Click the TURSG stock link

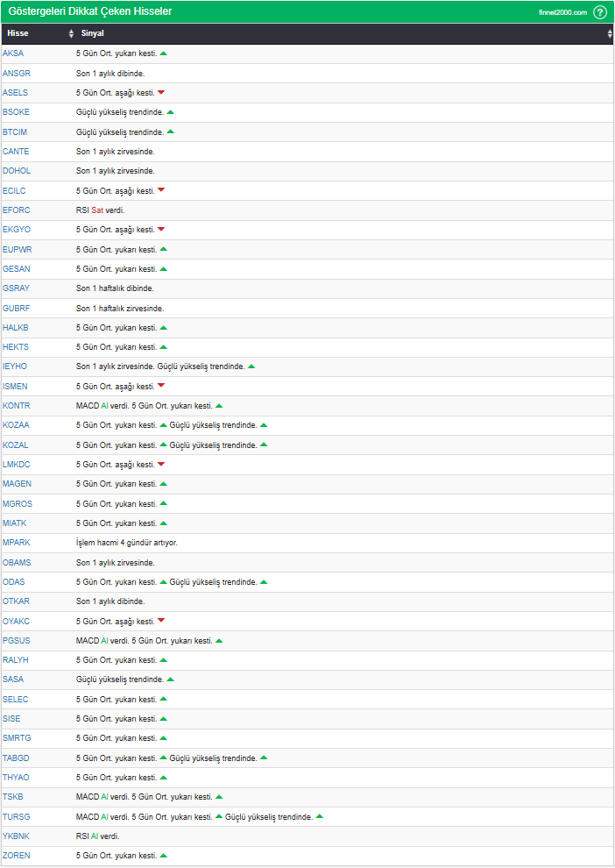[16, 817]
